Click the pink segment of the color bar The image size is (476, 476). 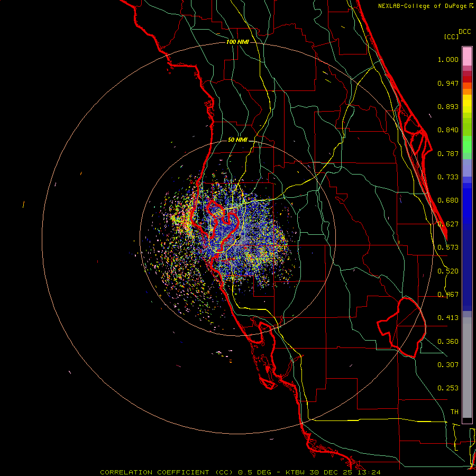click(467, 57)
